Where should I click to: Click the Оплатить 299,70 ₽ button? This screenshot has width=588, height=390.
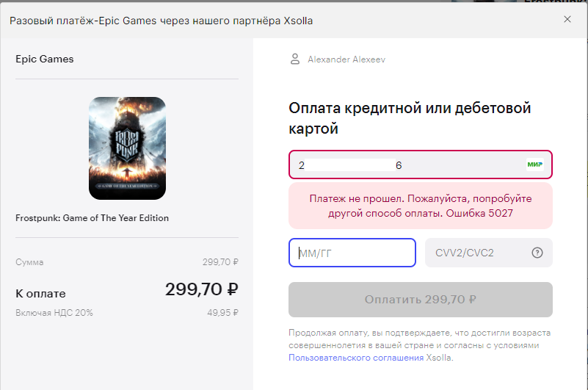[421, 300]
